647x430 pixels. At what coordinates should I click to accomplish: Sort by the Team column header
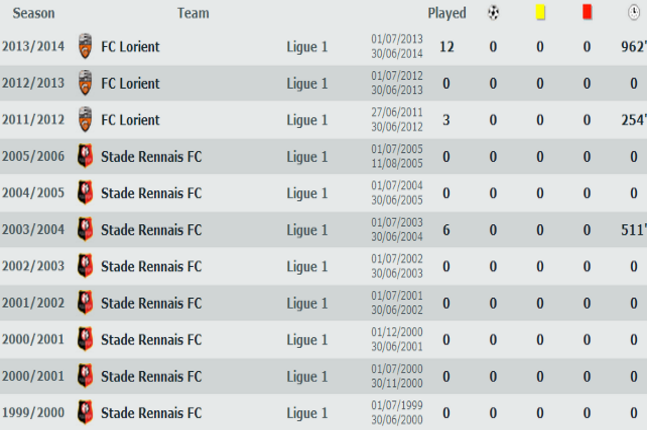pyautogui.click(x=193, y=13)
